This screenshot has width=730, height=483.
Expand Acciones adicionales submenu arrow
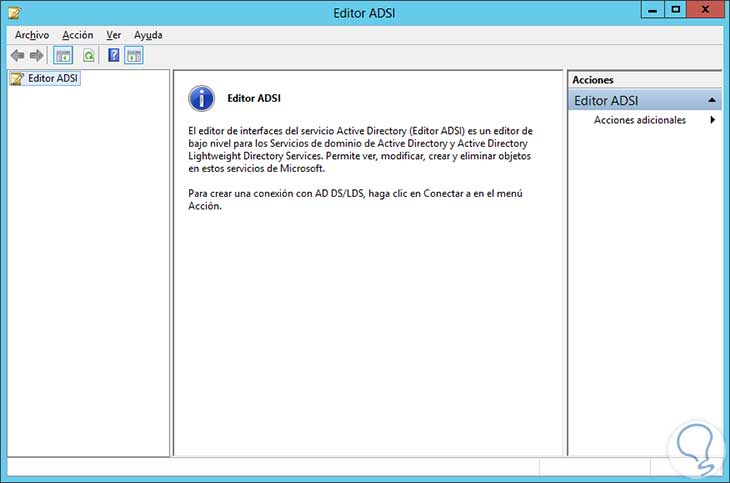pos(712,120)
